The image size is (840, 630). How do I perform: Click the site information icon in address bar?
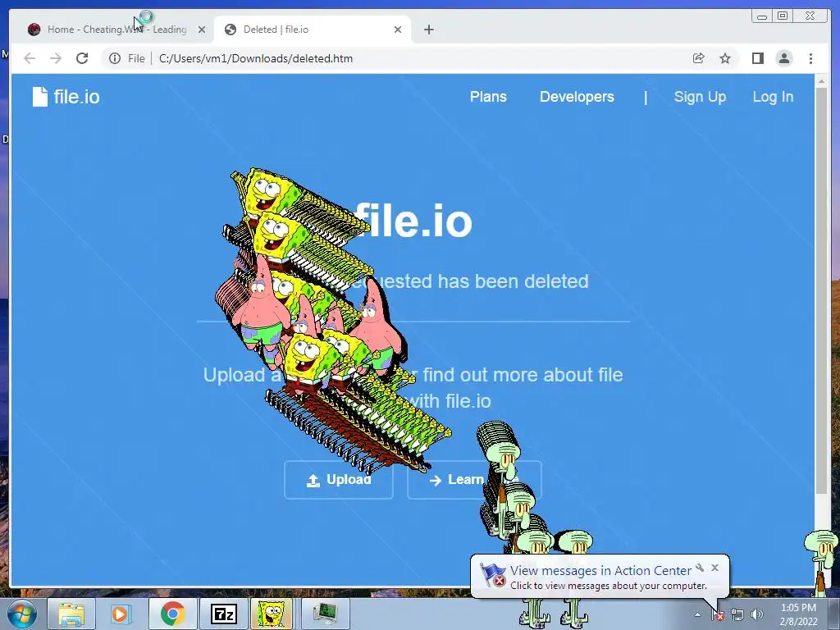(x=115, y=58)
